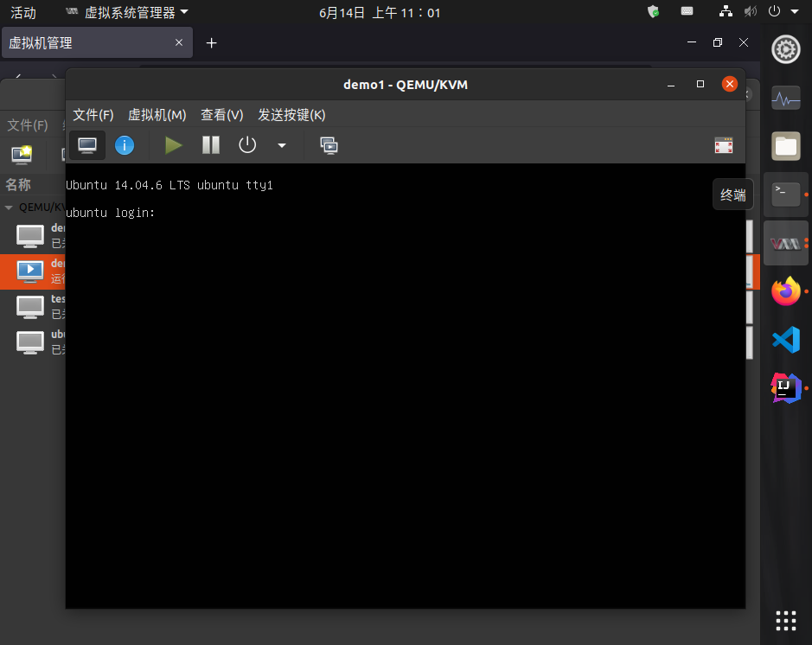Viewport: 812px width, 645px height.
Task: Open the 发送按键(K) menu
Action: 291,115
